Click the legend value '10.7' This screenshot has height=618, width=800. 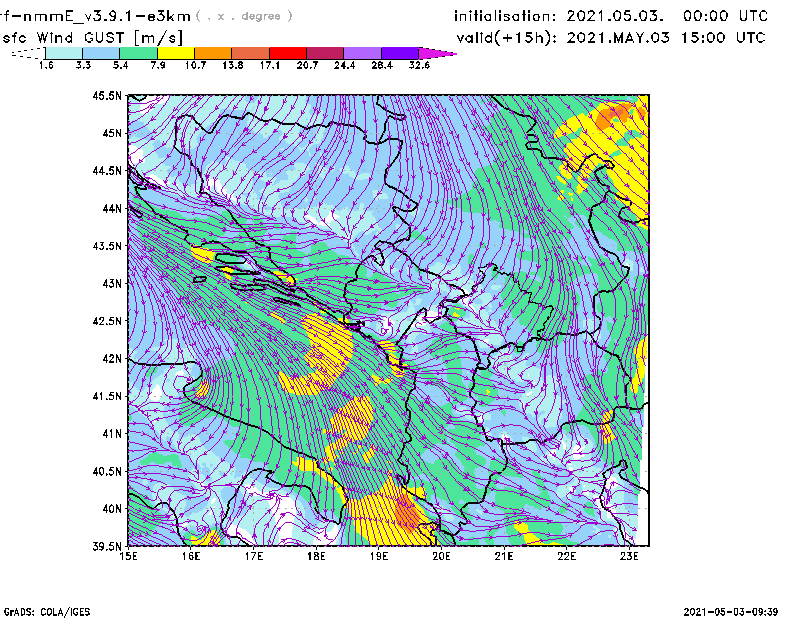coord(195,65)
